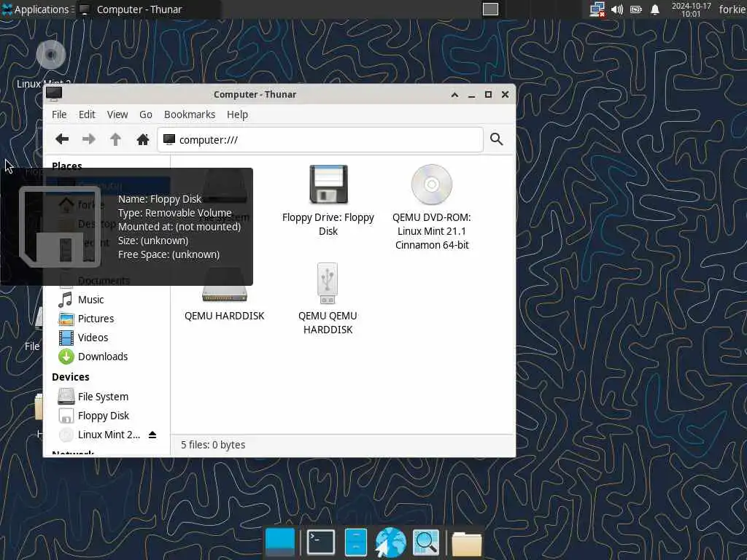Launch the Terminal from the dock
This screenshot has height=560, width=747.
tap(321, 542)
